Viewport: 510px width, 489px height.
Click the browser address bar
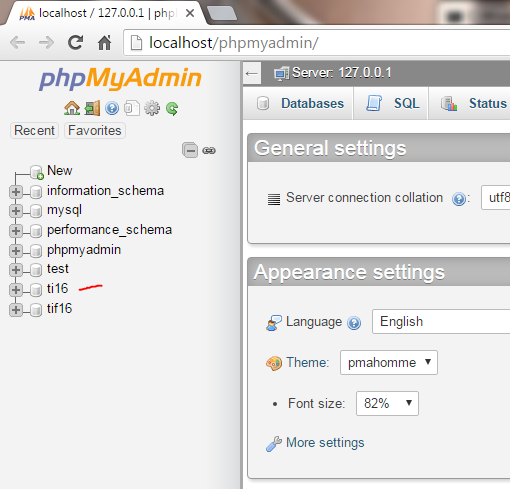click(x=317, y=43)
